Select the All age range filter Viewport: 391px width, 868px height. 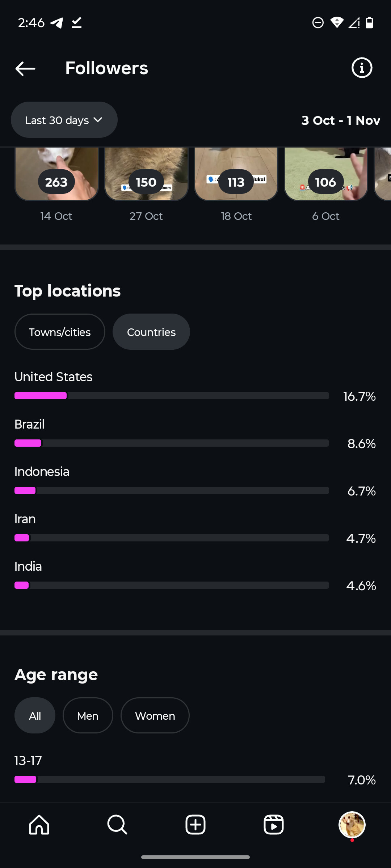(x=35, y=716)
